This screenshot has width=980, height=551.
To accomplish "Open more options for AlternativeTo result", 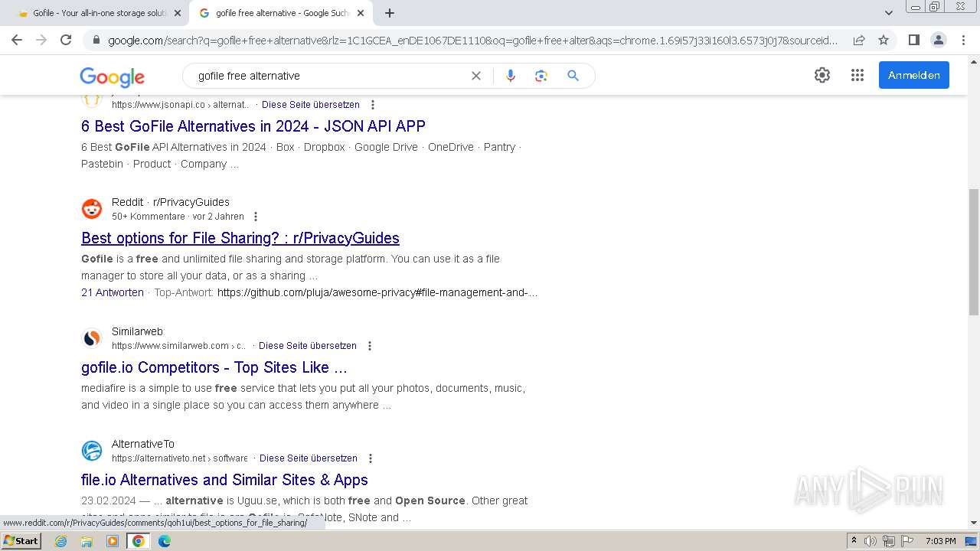I will click(x=371, y=458).
